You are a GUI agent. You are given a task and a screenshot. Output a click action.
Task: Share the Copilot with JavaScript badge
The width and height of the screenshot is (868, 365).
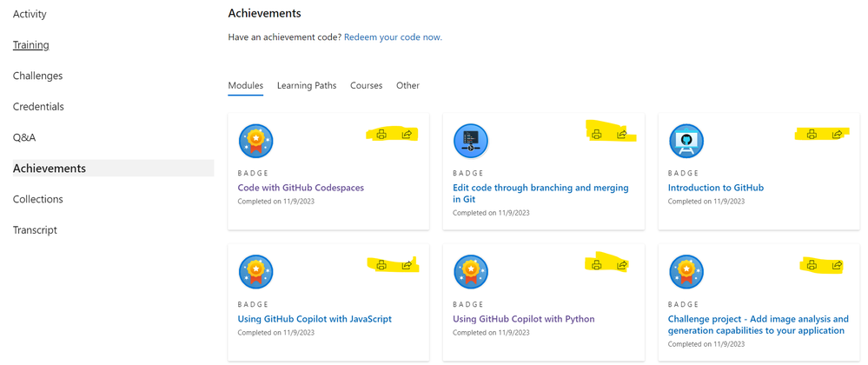407,265
